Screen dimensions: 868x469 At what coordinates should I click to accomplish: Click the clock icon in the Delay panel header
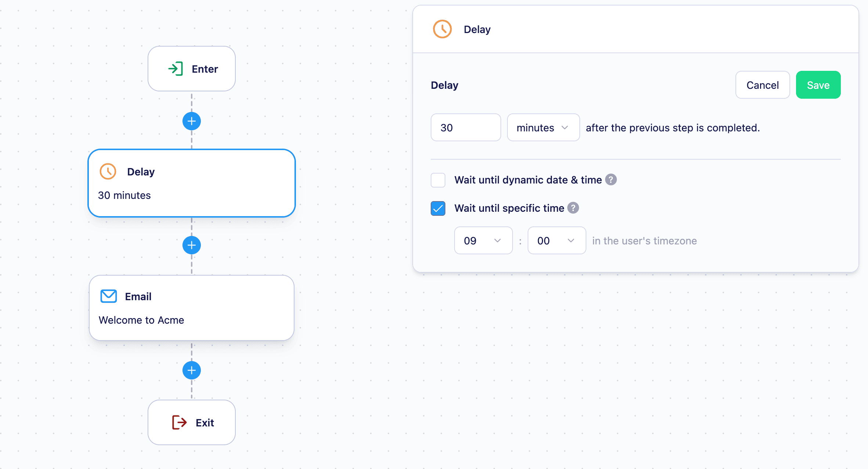tap(442, 29)
